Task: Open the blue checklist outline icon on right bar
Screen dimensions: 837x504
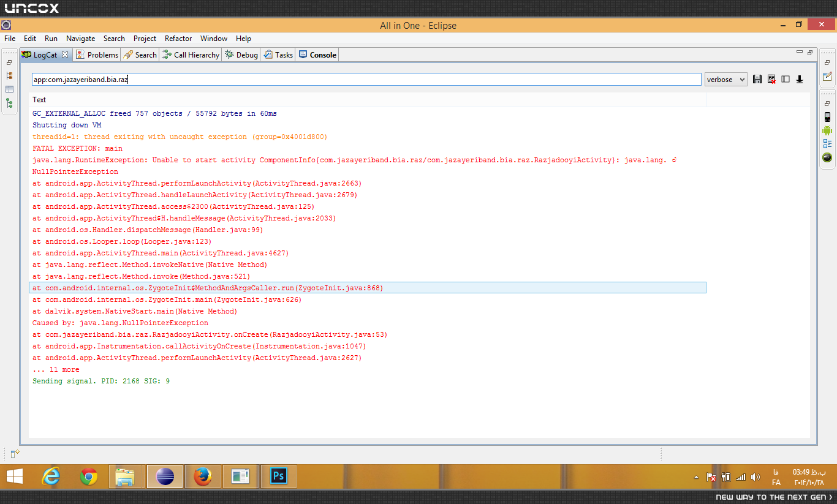Action: pyautogui.click(x=827, y=144)
